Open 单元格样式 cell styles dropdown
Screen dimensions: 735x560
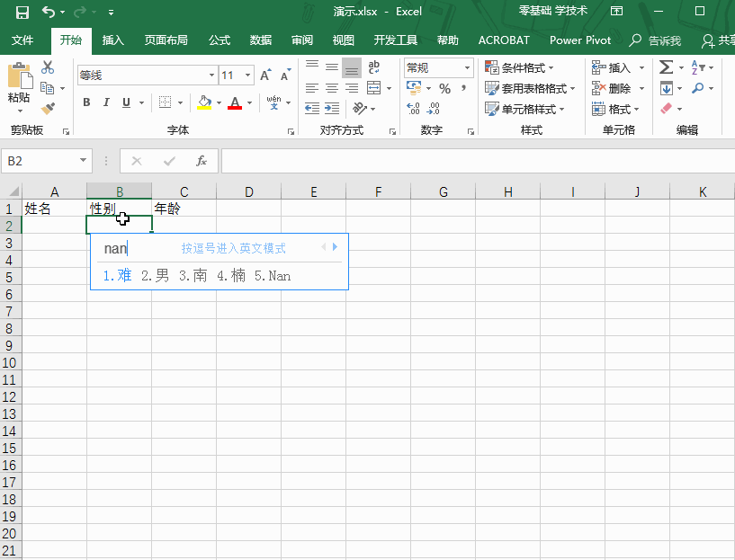tap(524, 109)
